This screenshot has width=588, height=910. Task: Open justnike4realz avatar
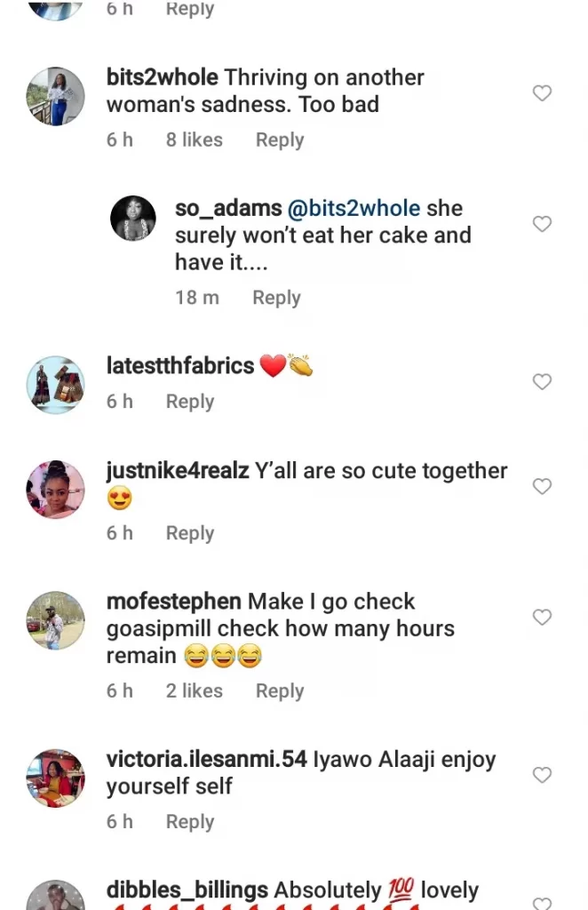pos(56,490)
